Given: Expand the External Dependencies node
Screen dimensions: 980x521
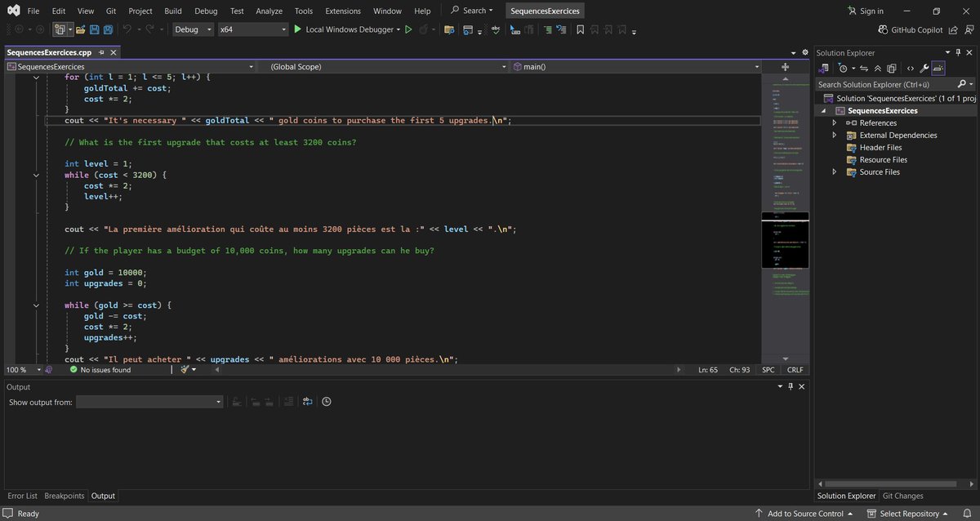Looking at the screenshot, I should [835, 135].
